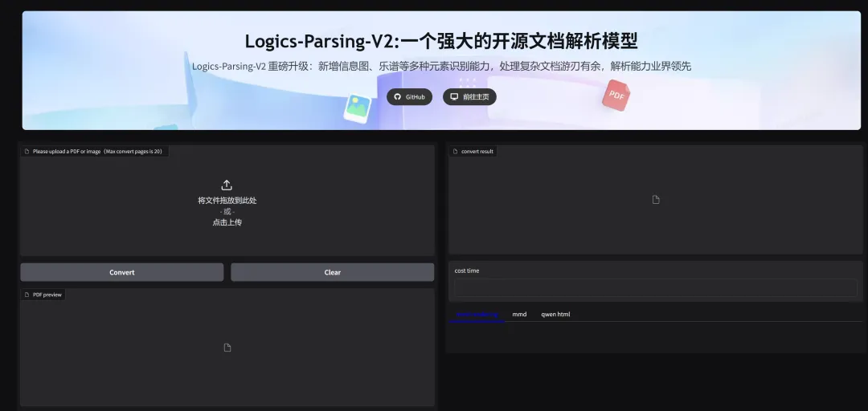868x411 pixels.
Task: Click the 'cost time' label
Action: coord(467,271)
